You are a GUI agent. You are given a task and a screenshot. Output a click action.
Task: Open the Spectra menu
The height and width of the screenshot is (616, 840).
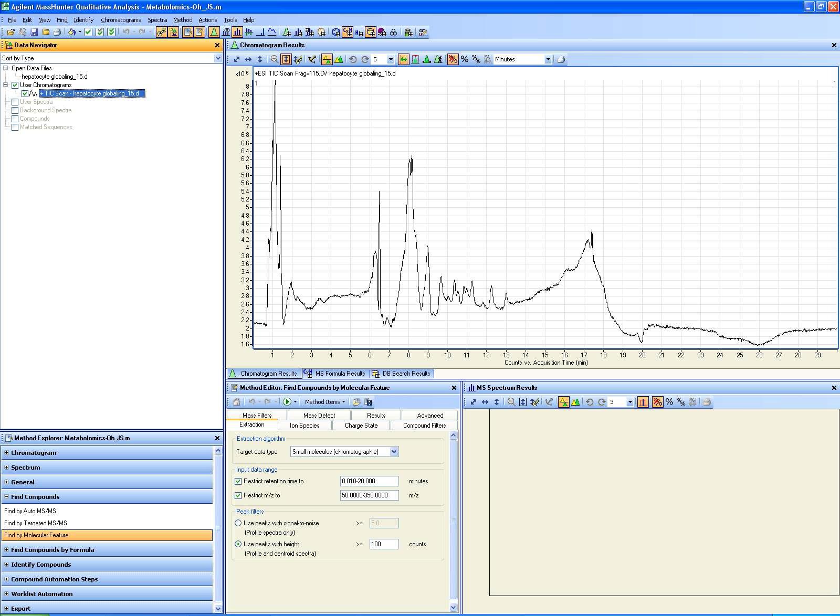tap(157, 20)
